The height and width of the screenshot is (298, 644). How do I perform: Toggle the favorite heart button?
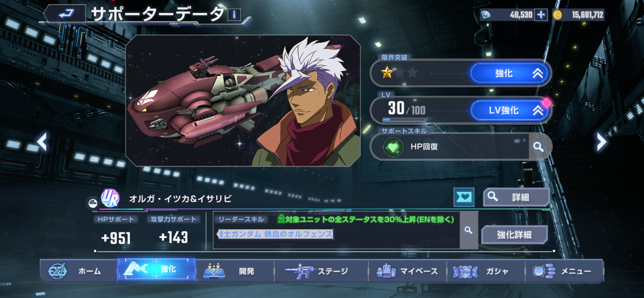[464, 197]
